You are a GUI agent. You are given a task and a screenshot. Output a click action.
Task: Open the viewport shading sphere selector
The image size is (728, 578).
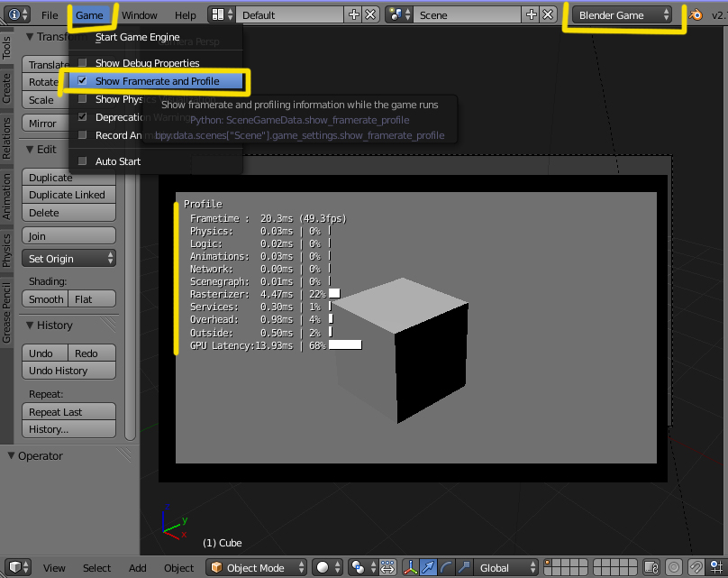click(328, 567)
